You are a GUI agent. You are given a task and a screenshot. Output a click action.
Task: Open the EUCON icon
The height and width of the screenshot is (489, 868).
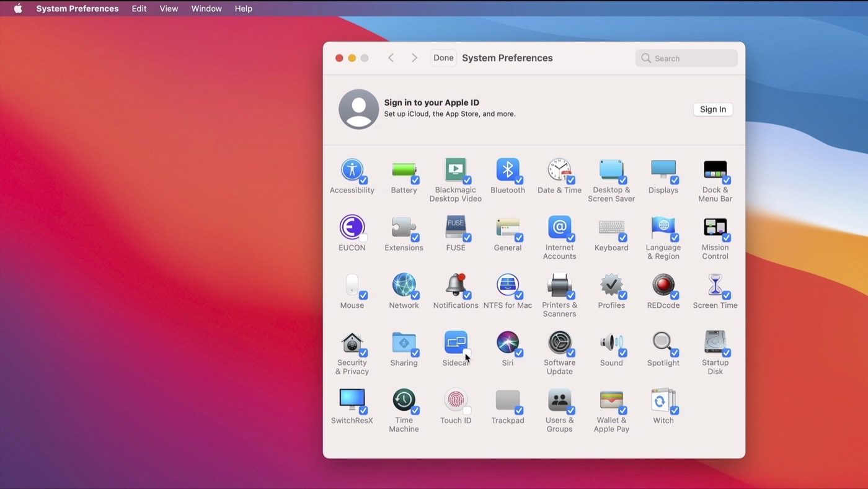(352, 227)
